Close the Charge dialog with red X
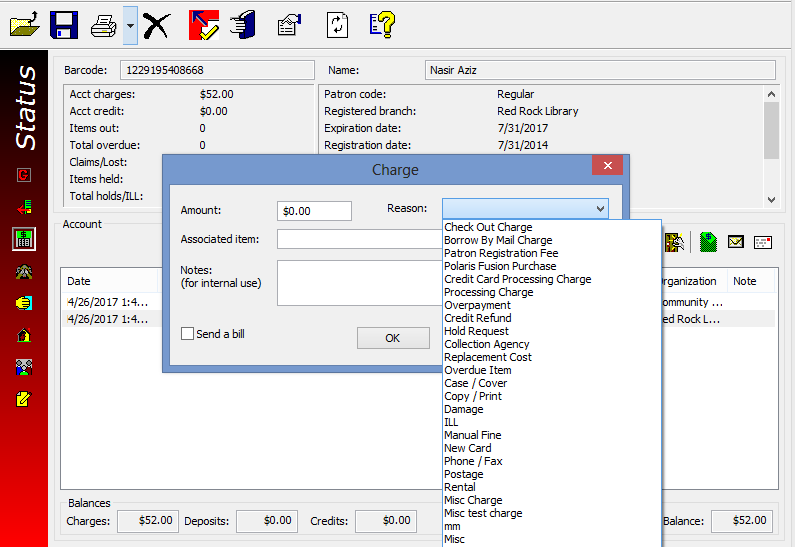The image size is (795, 547). [608, 167]
